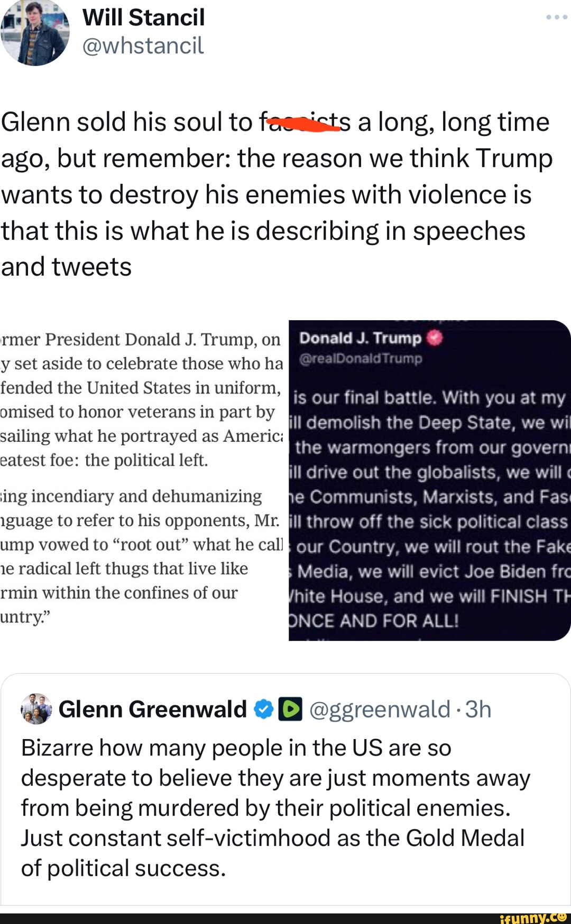The image size is (571, 924).
Task: Open the @whstancil handle link
Action: pyautogui.click(x=143, y=46)
